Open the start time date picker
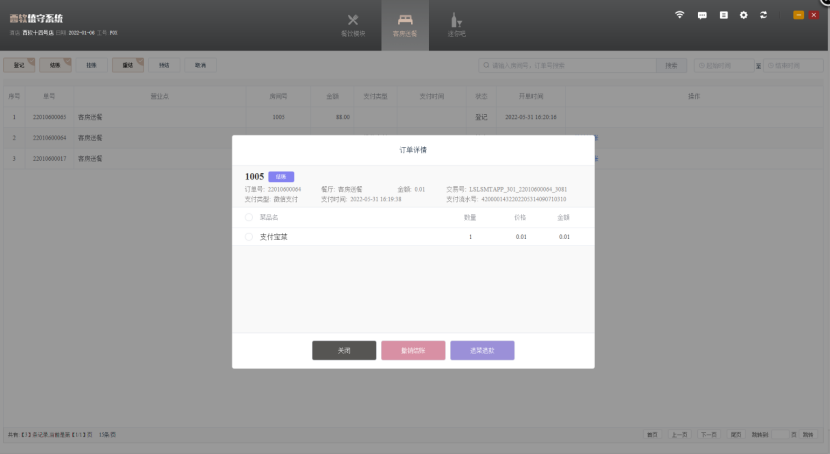 coord(723,65)
